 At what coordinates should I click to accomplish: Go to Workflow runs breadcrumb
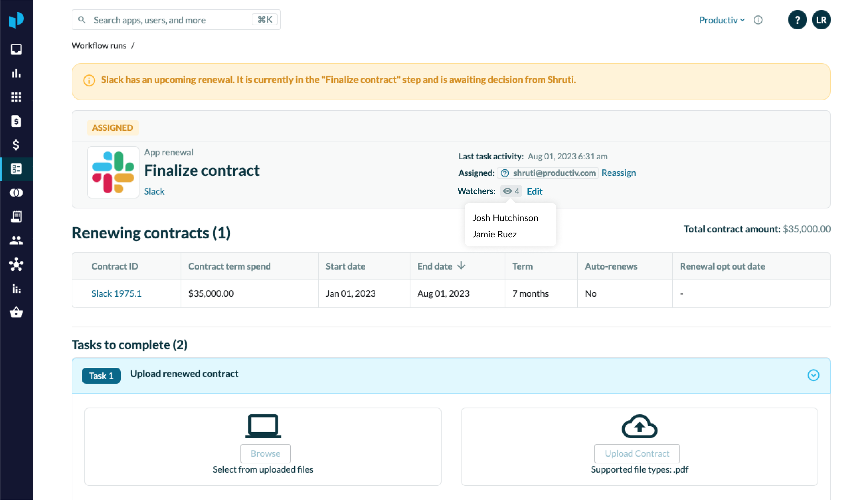pyautogui.click(x=99, y=45)
